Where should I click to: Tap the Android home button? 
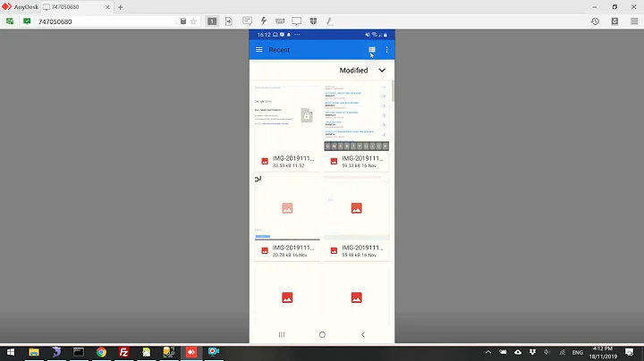pos(322,335)
